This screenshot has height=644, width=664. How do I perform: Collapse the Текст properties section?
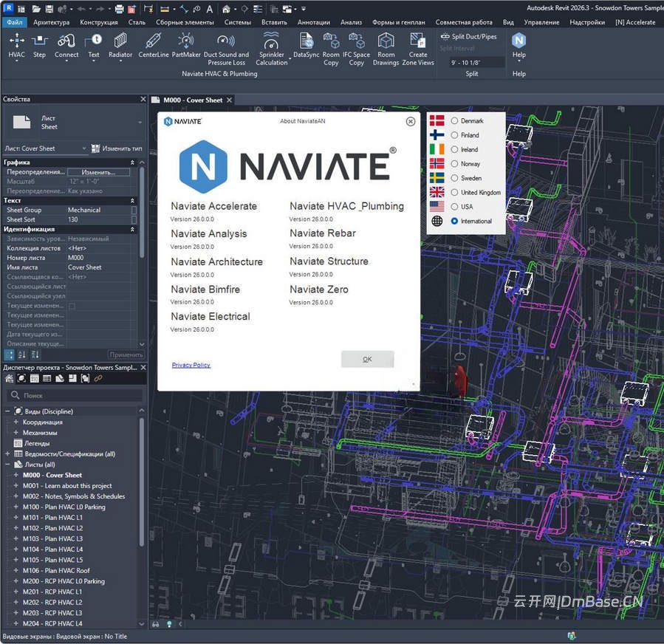pyautogui.click(x=132, y=200)
